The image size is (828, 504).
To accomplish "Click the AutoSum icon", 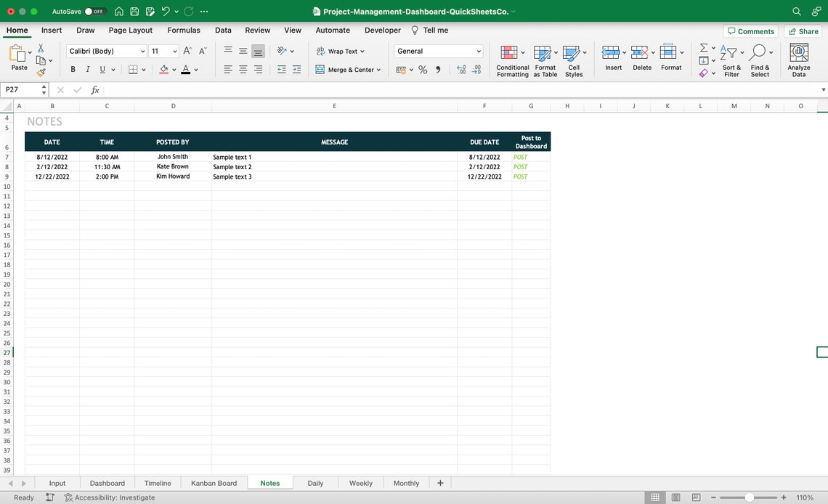I will click(x=702, y=49).
